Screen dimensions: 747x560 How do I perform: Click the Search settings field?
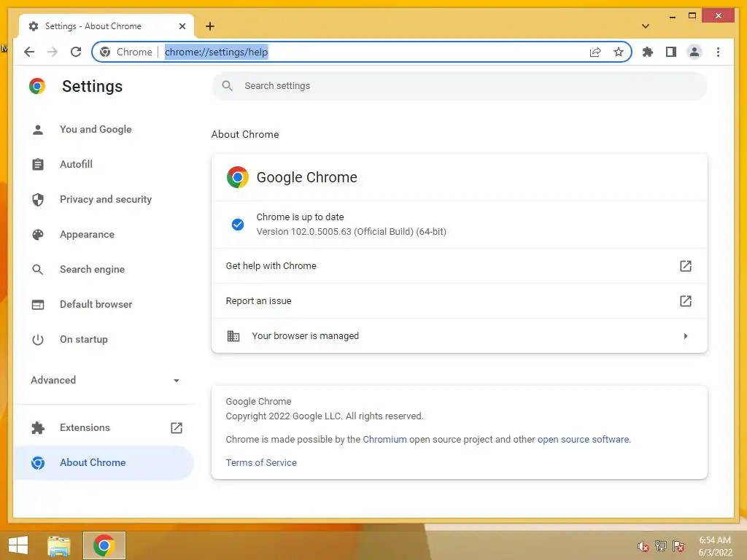460,86
